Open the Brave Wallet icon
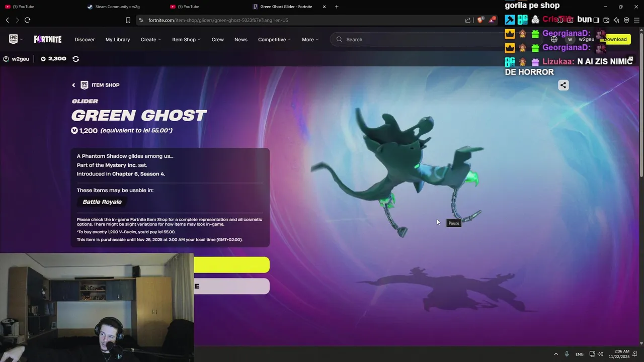This screenshot has height=362, width=644. (x=606, y=20)
